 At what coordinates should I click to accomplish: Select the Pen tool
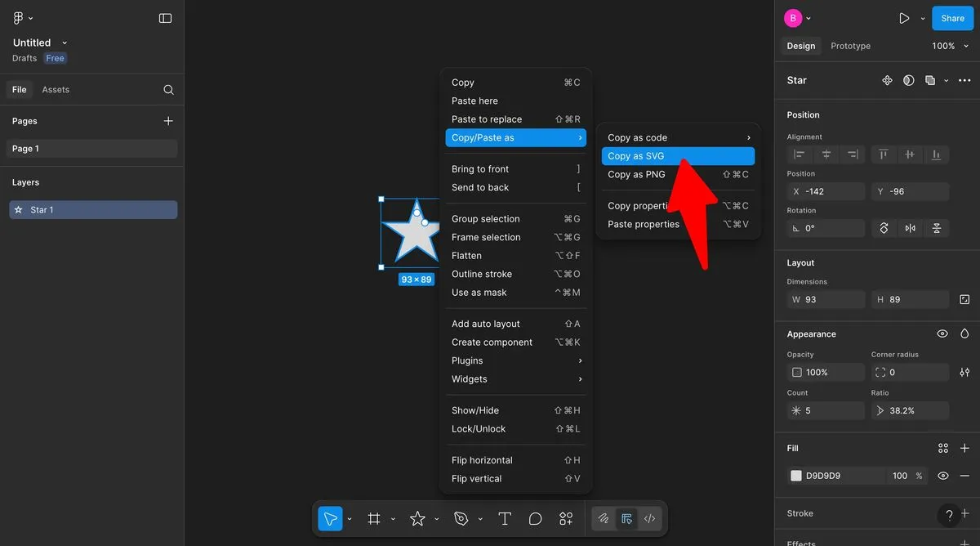point(461,519)
